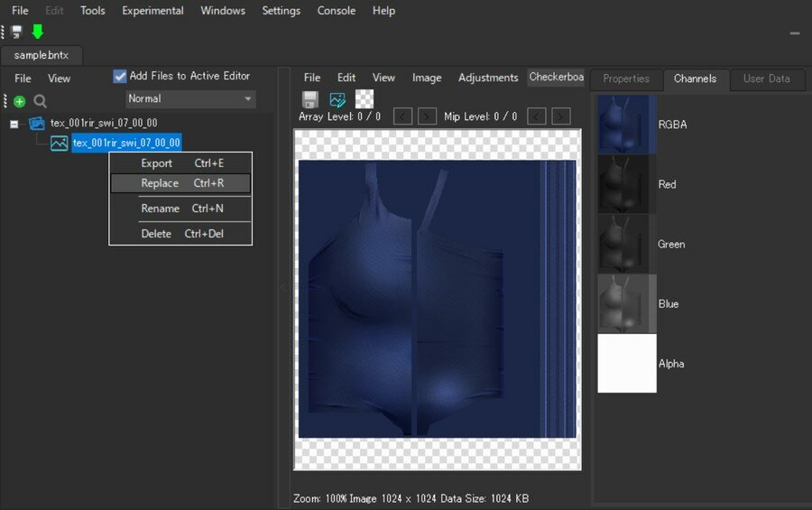
Task: Choose Delete from context menu
Action: [x=180, y=234]
